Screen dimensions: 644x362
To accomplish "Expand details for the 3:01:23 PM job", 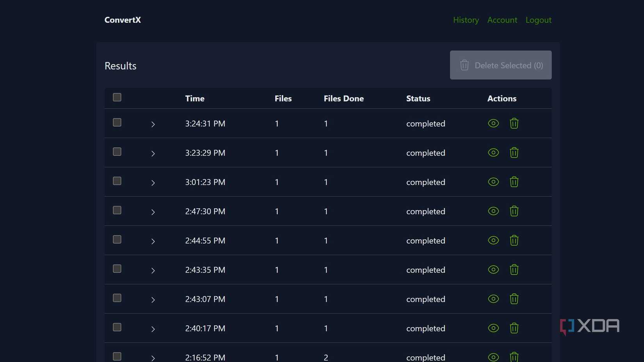I will point(153,183).
